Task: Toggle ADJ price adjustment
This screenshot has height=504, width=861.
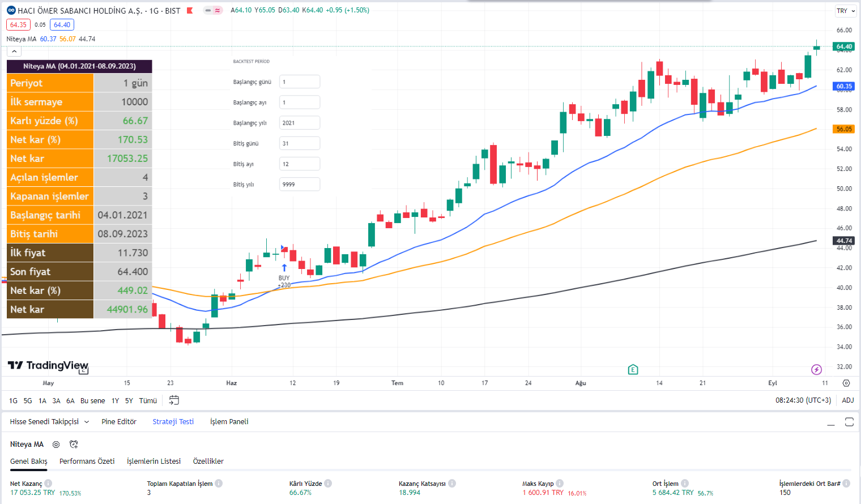Action: [x=847, y=400]
